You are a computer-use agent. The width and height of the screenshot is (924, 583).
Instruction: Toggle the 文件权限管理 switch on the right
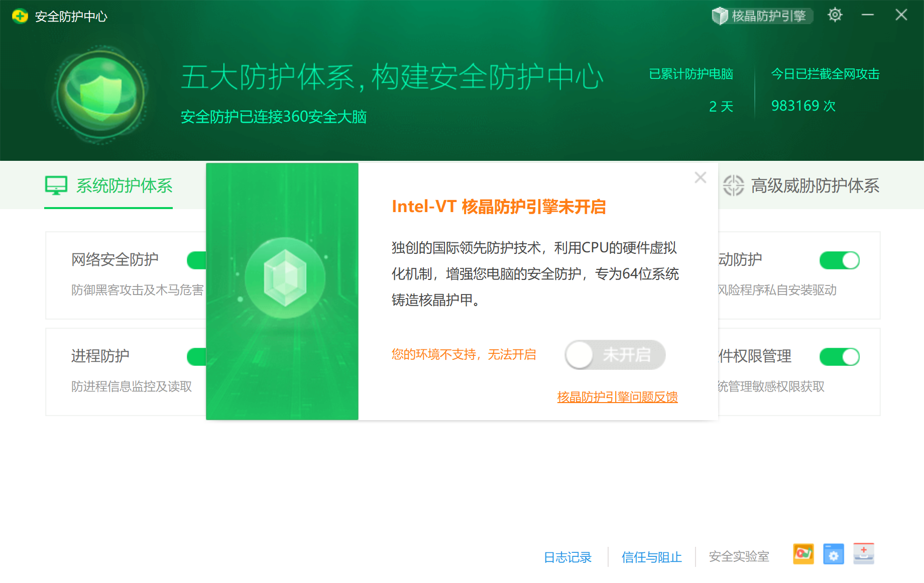coord(840,357)
